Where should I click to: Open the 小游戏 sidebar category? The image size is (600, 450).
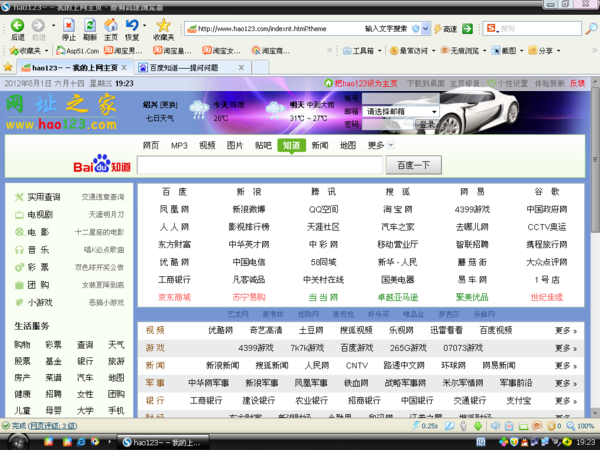40,303
